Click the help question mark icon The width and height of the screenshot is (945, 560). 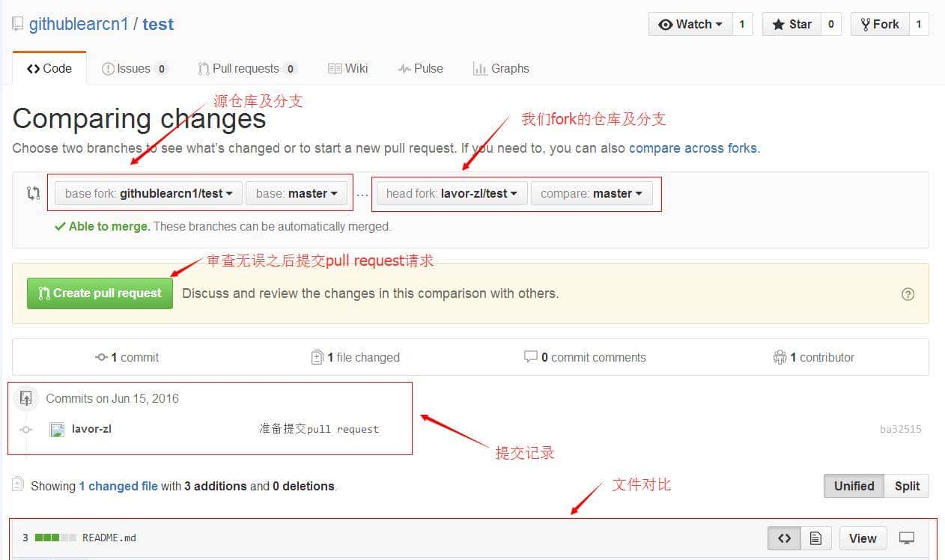908,294
